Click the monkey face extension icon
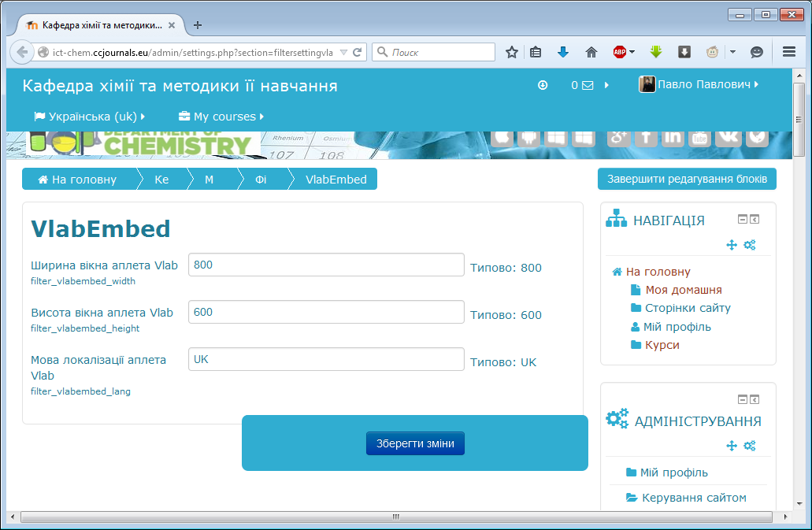 (x=713, y=52)
